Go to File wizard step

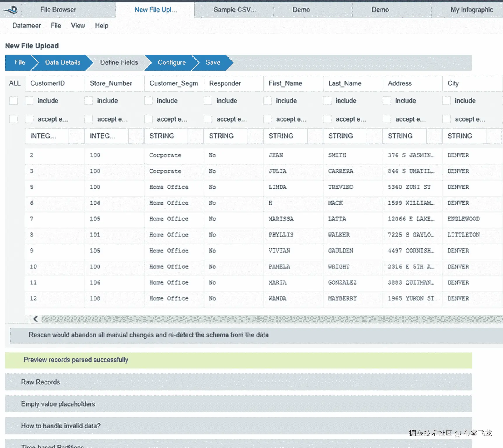(x=20, y=62)
